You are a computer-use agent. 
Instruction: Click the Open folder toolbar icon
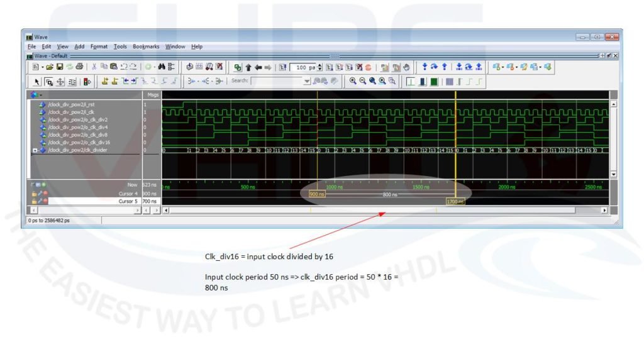point(50,67)
